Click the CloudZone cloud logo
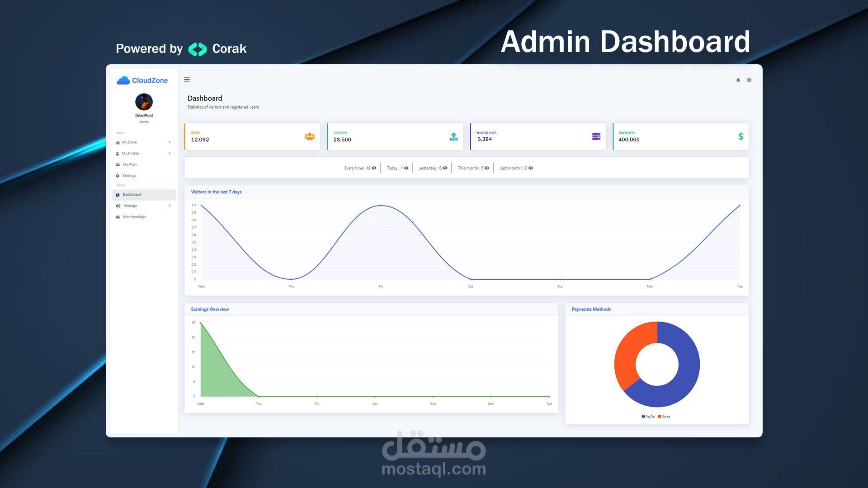Viewport: 868px width, 488px height. [123, 80]
